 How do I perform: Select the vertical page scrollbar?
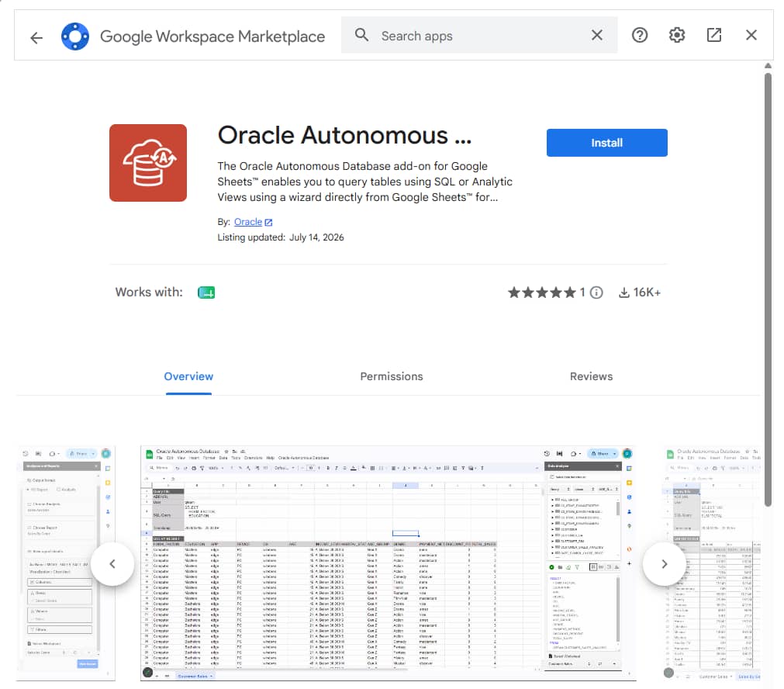coord(768,290)
